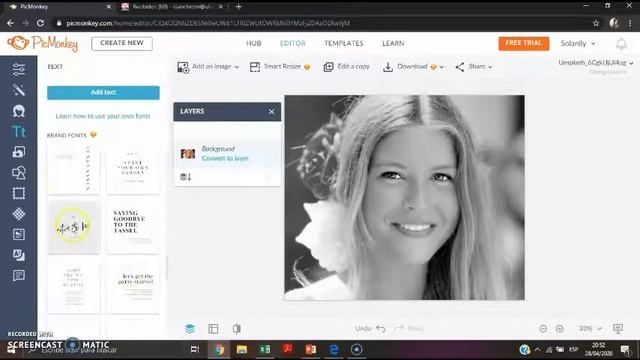Click the Add text button
640x360 pixels.
click(103, 93)
